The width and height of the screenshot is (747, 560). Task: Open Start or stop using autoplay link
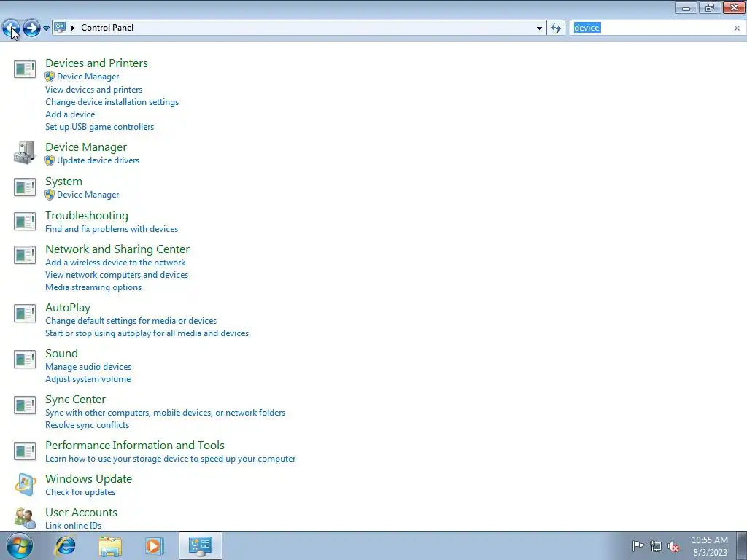147,333
